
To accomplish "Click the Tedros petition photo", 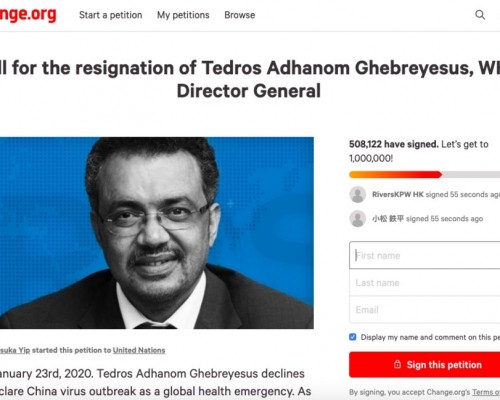I will pyautogui.click(x=157, y=233).
